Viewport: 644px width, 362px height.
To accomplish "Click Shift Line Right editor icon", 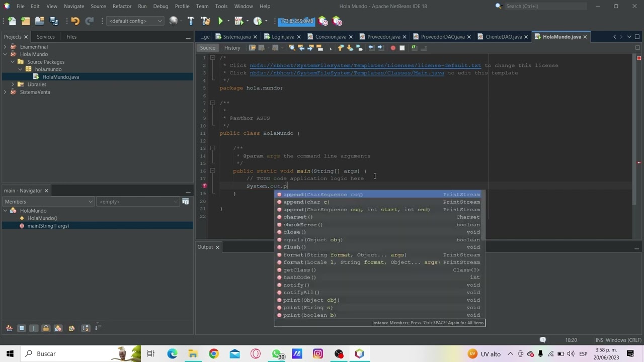I will pos(380,48).
